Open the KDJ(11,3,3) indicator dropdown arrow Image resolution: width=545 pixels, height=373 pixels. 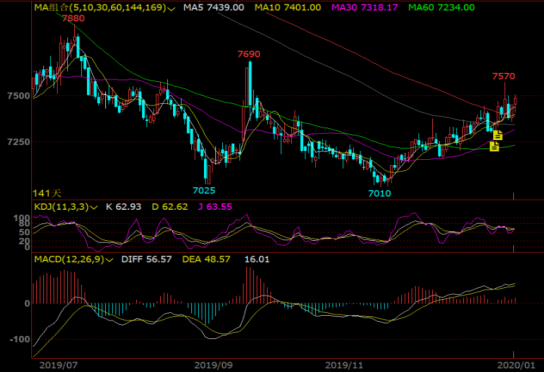(94, 208)
